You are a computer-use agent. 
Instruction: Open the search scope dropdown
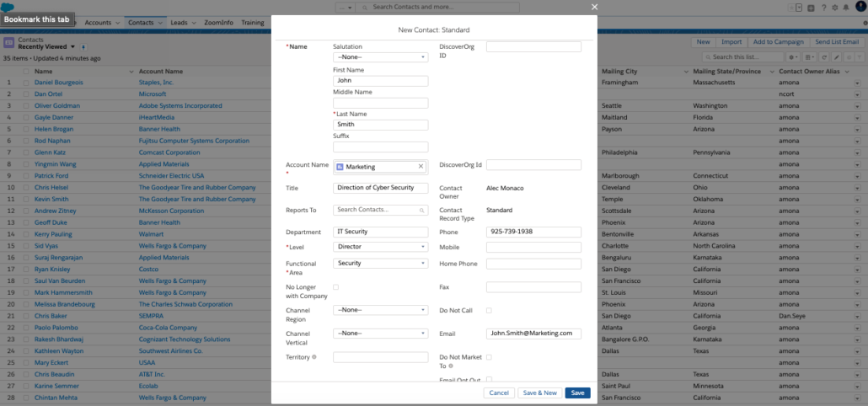pos(345,8)
